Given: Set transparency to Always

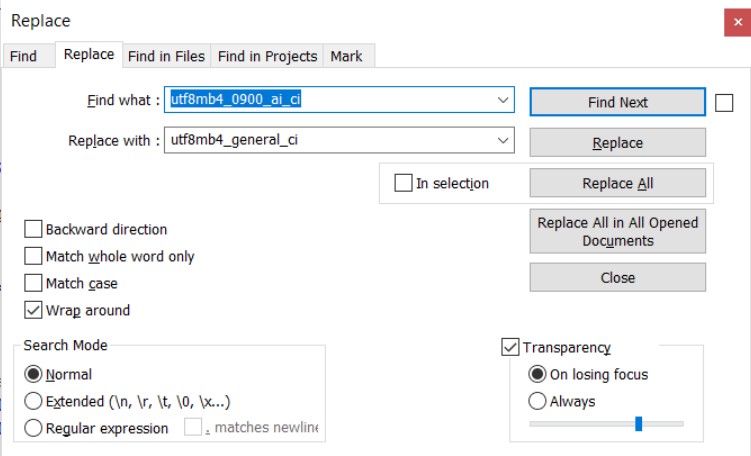Looking at the screenshot, I should pyautogui.click(x=538, y=401).
